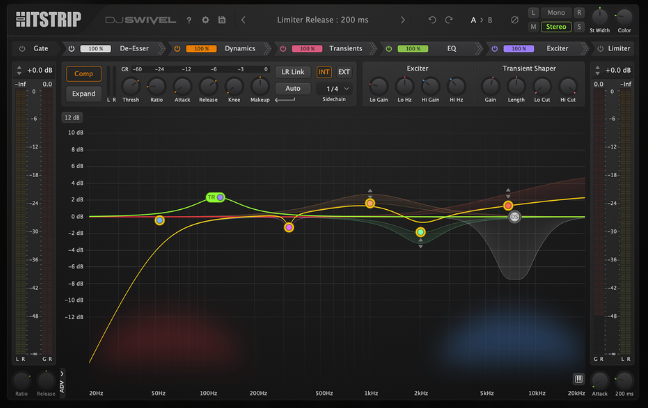Image resolution: width=648 pixels, height=408 pixels.
Task: Toggle Exciter module power button
Action: pyautogui.click(x=495, y=49)
